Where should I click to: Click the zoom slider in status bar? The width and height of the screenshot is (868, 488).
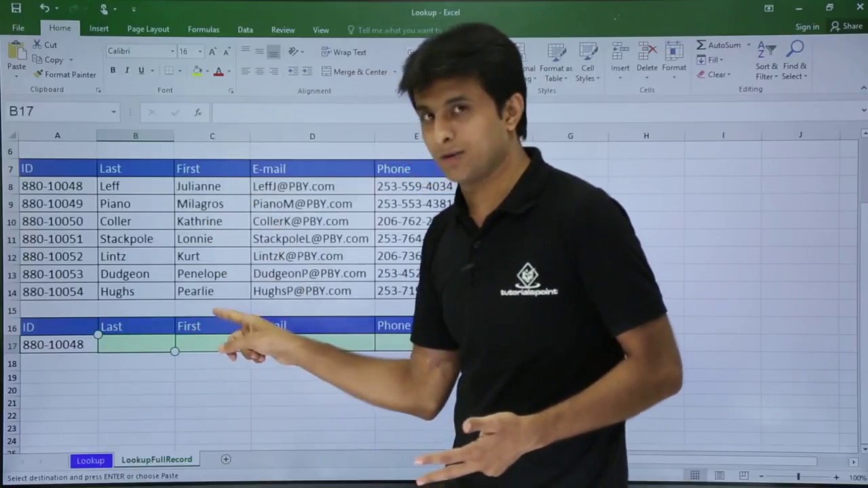coord(798,476)
